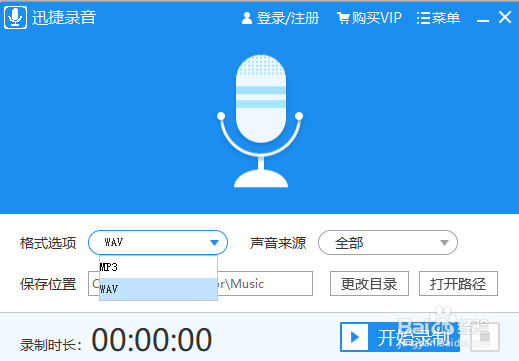Close the recorder window
This screenshot has height=361, width=519.
[505, 17]
